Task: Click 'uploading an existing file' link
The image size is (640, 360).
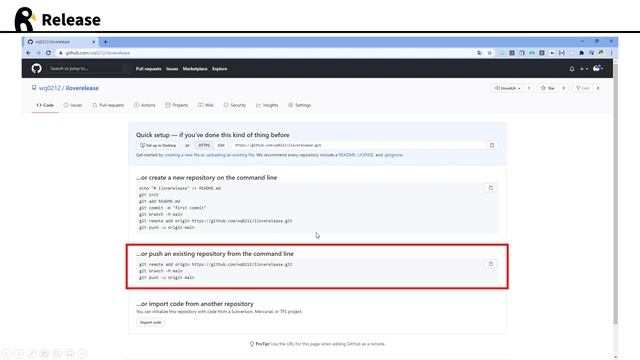Action: coord(230,155)
